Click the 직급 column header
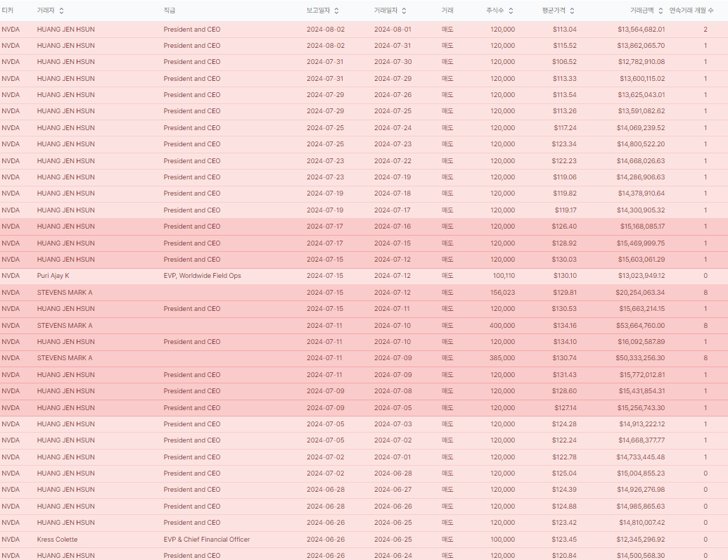Viewport: 728px width, 560px height. click(x=170, y=11)
